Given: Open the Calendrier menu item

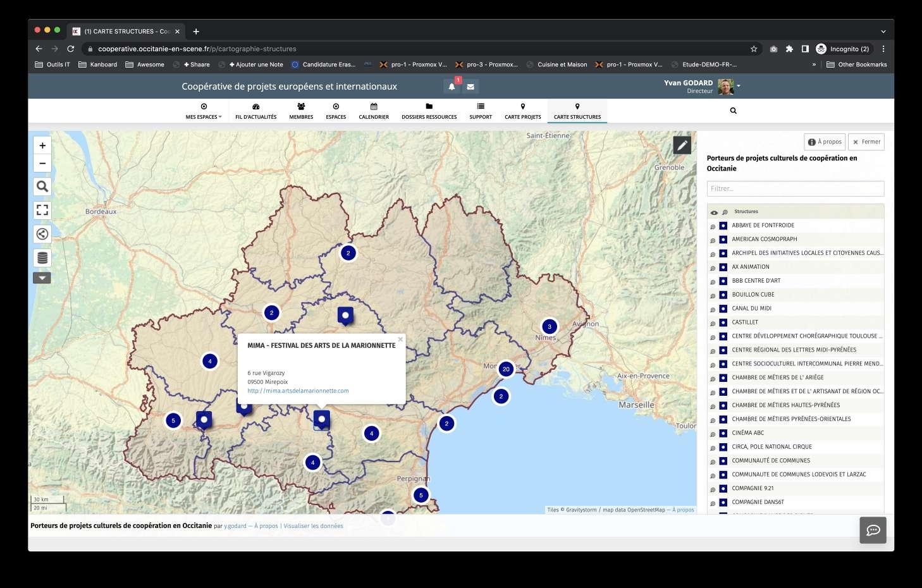Looking at the screenshot, I should click(374, 111).
